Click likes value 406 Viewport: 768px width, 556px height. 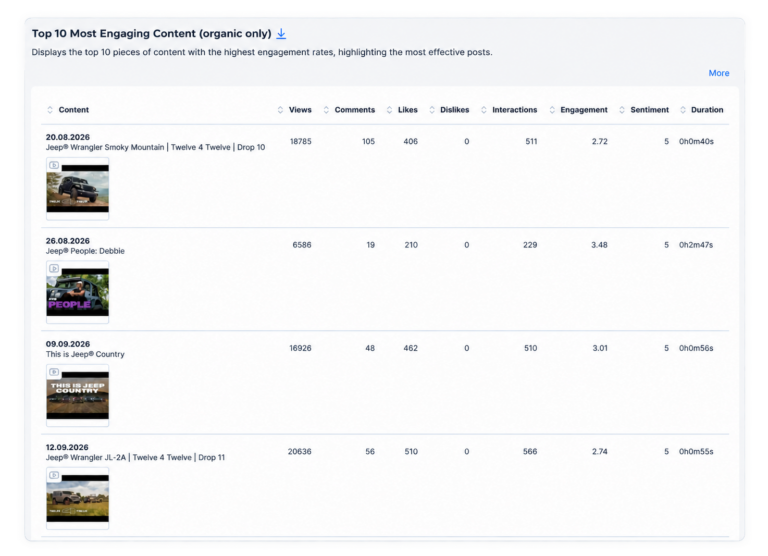click(x=410, y=142)
